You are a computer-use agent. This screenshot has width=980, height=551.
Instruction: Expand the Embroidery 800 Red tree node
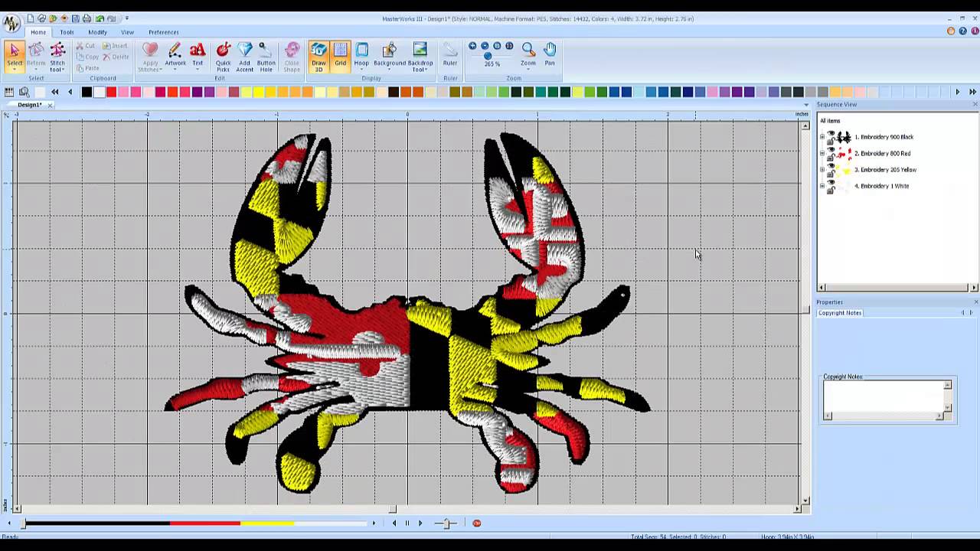(x=822, y=153)
